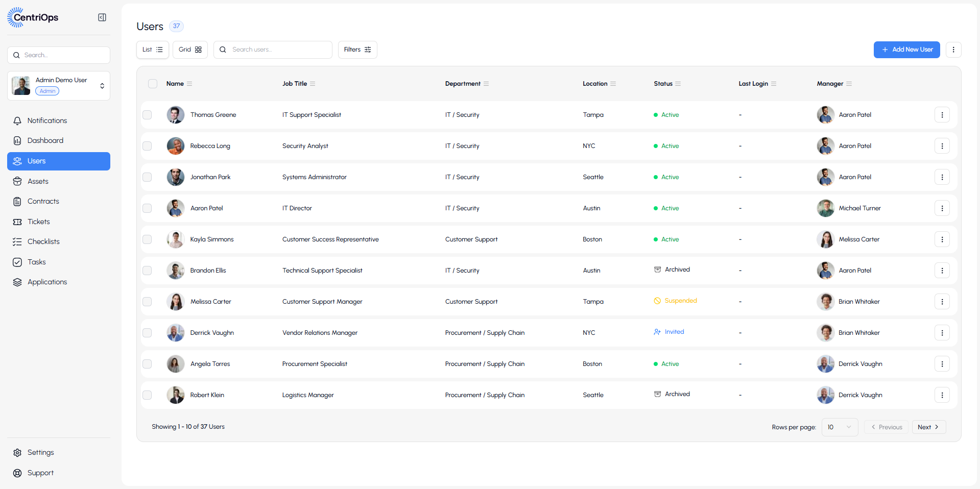Open row actions for Rebecca Long
The width and height of the screenshot is (980, 489).
(x=942, y=146)
